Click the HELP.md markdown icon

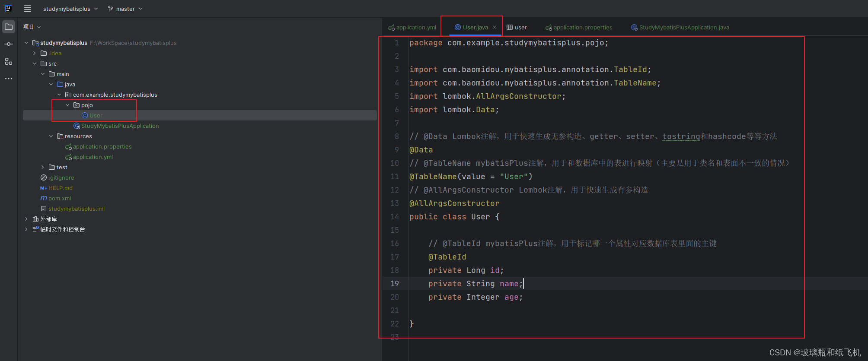pos(44,188)
